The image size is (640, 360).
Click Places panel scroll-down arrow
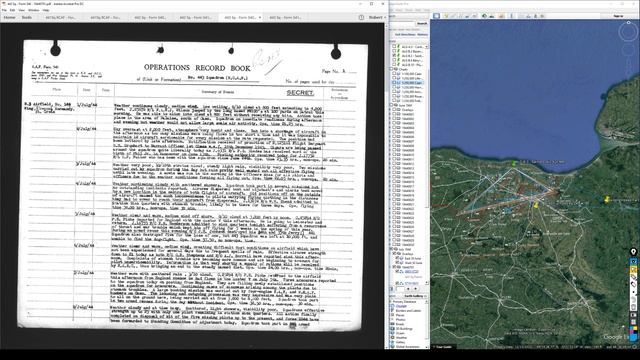tap(427, 282)
